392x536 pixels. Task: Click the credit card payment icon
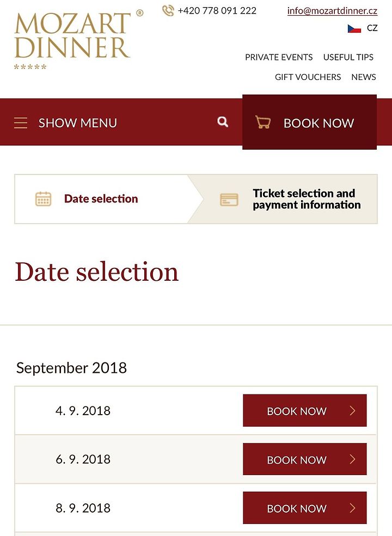(229, 200)
